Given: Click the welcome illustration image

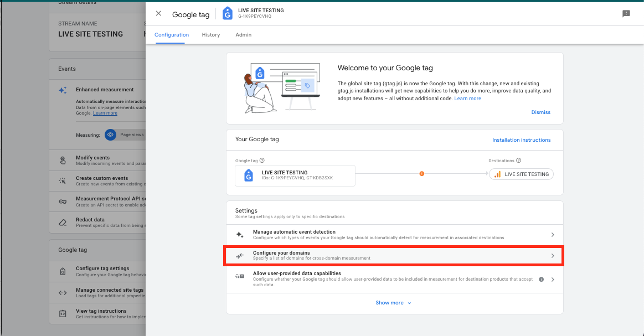Looking at the screenshot, I should click(282, 88).
